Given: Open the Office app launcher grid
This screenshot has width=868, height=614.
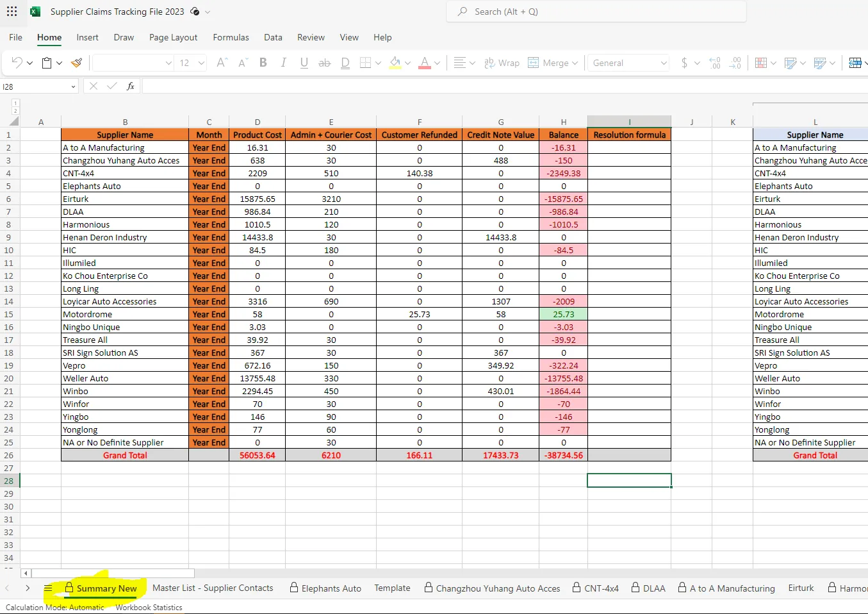Looking at the screenshot, I should coord(12,12).
